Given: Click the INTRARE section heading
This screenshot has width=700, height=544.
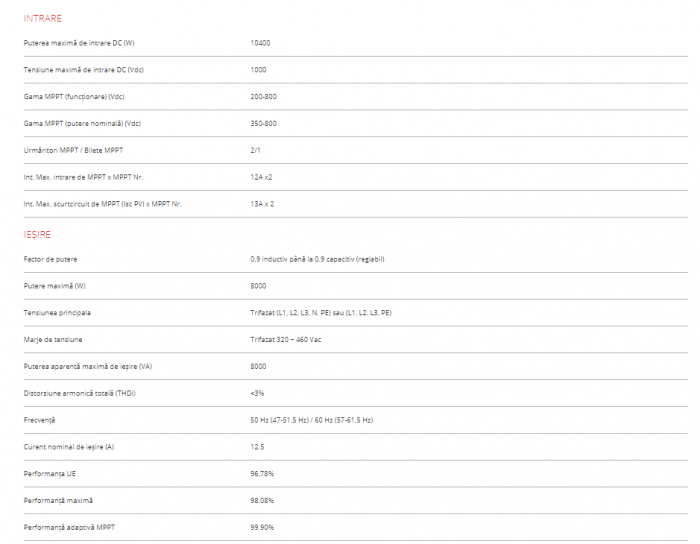Looking at the screenshot, I should coord(42,18).
